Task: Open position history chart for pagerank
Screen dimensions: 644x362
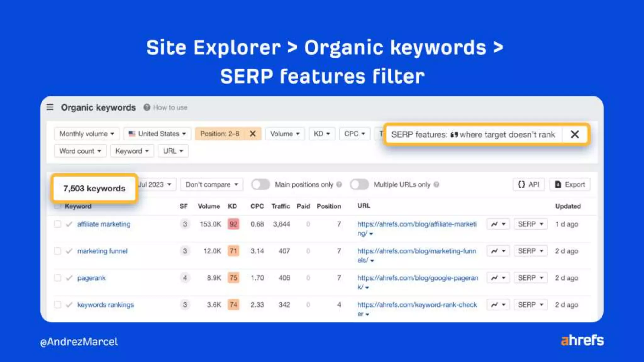Action: pos(498,278)
